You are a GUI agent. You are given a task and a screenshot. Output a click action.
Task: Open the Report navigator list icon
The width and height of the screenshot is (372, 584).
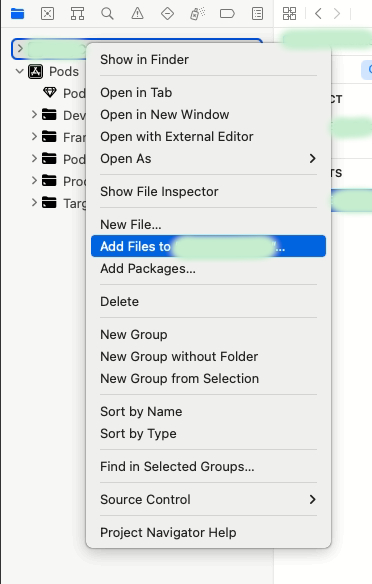click(x=257, y=14)
